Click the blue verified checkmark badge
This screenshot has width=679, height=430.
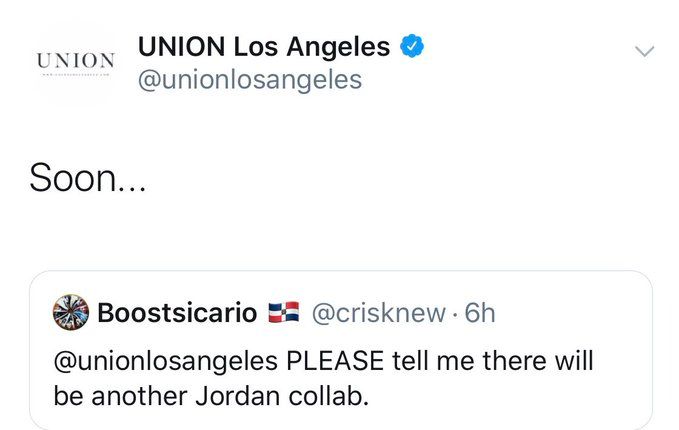[x=412, y=46]
